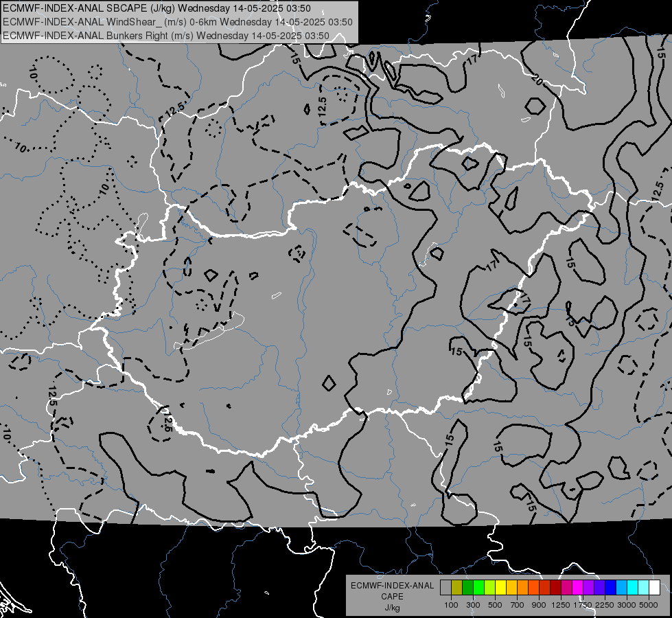The image size is (672, 618).
Task: Click the 1250 legend value
Action: [x=561, y=605]
